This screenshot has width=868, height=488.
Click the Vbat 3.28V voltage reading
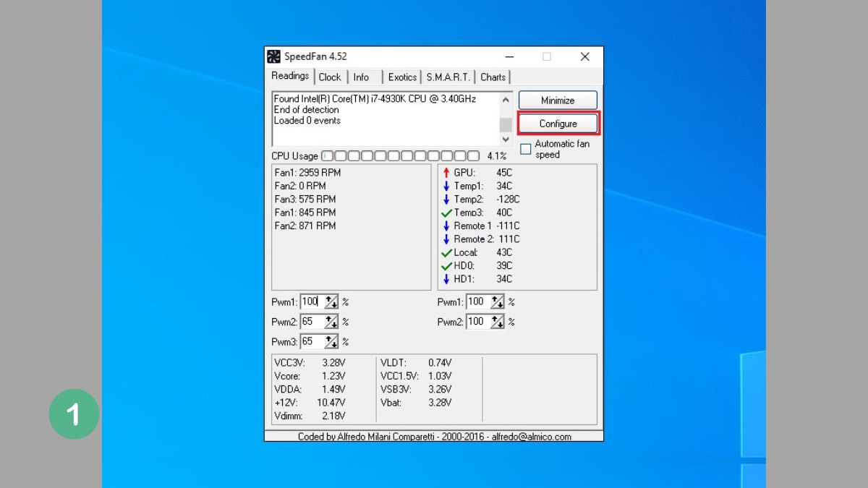416,402
